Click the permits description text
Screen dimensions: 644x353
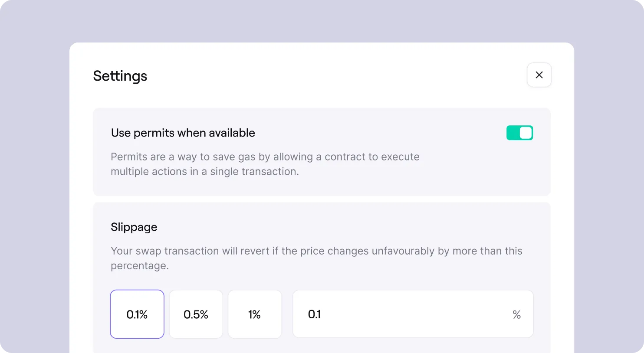tap(265, 164)
